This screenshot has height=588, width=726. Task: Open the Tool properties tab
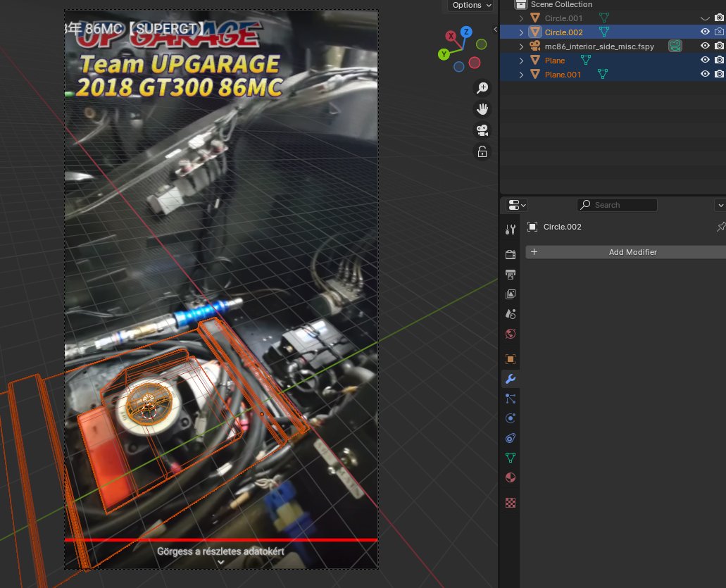[511, 229]
